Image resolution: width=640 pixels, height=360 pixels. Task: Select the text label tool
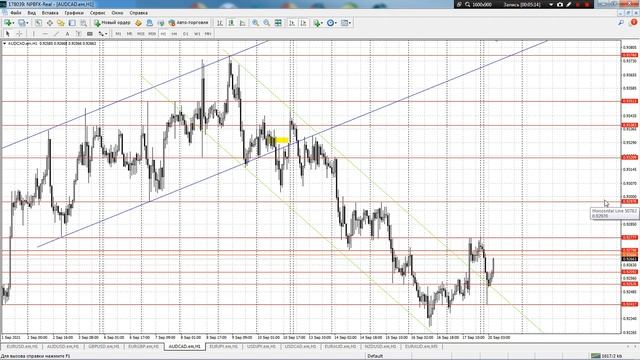(79, 33)
